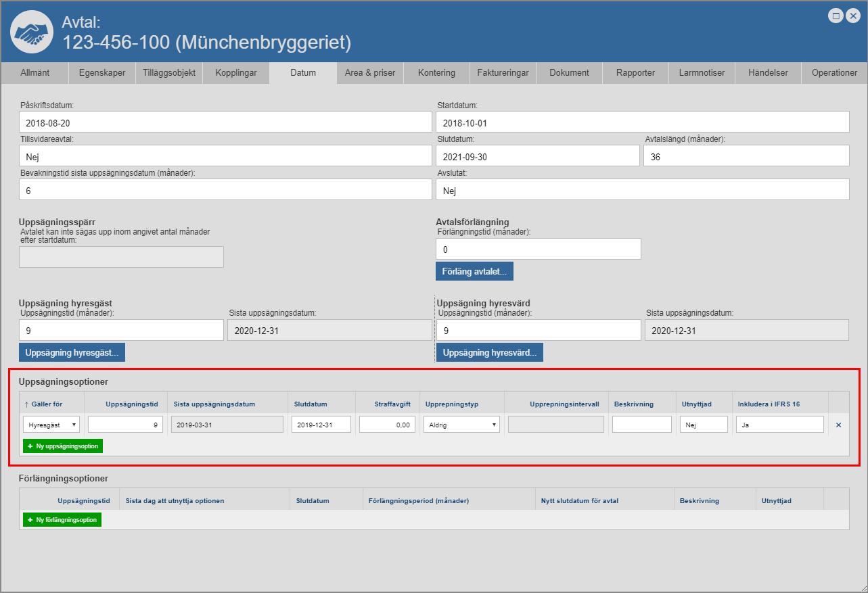
Task: Open the Gäller för Hyresgäst dropdown
Action: coord(51,425)
